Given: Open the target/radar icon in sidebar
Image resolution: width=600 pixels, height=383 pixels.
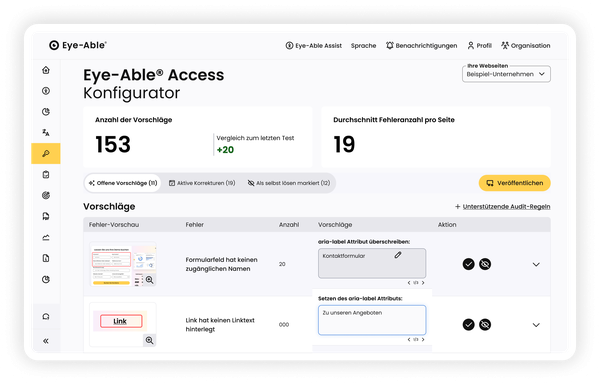Looking at the screenshot, I should 46,196.
